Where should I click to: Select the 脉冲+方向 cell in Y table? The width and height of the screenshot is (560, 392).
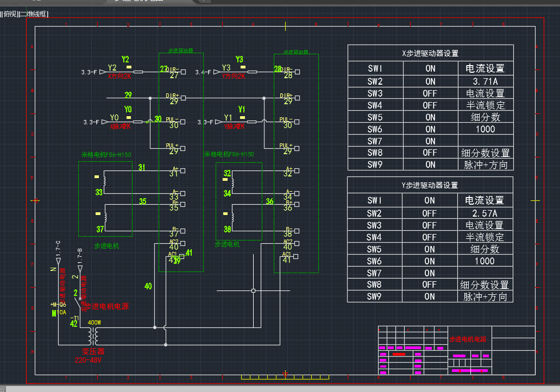[485, 296]
